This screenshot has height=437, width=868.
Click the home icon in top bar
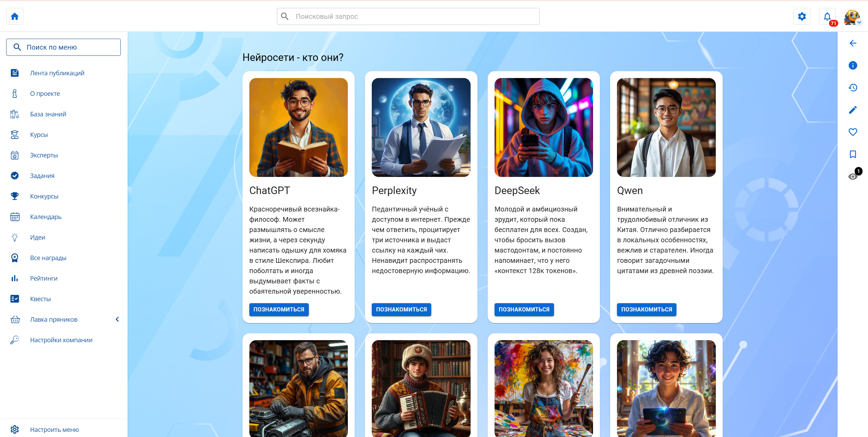[15, 16]
